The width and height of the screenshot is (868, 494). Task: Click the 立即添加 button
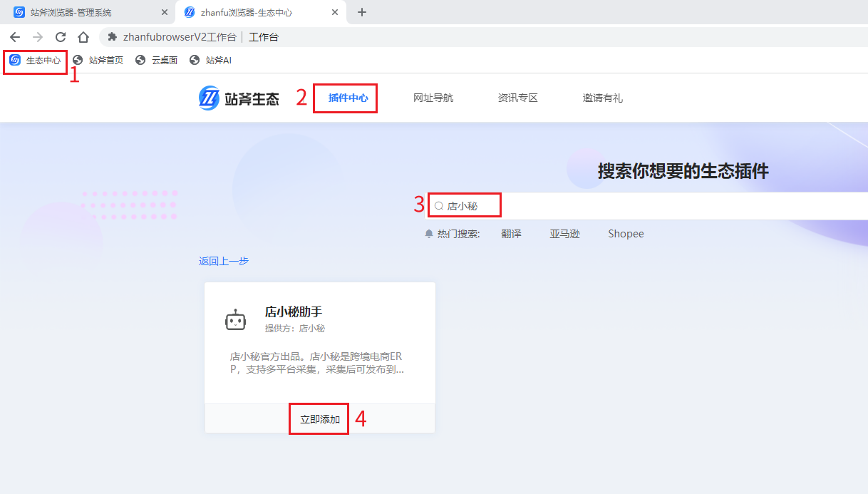320,420
